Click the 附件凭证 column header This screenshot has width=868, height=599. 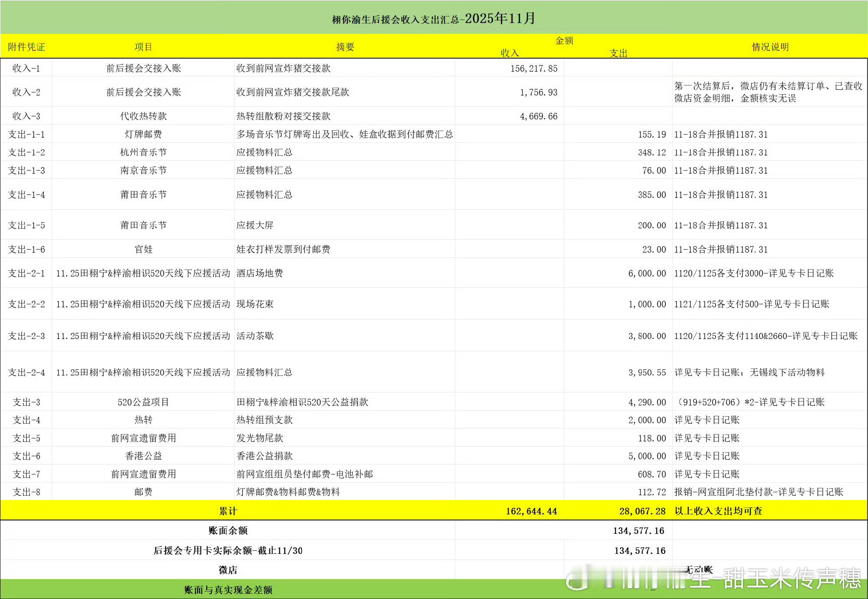pyautogui.click(x=26, y=47)
